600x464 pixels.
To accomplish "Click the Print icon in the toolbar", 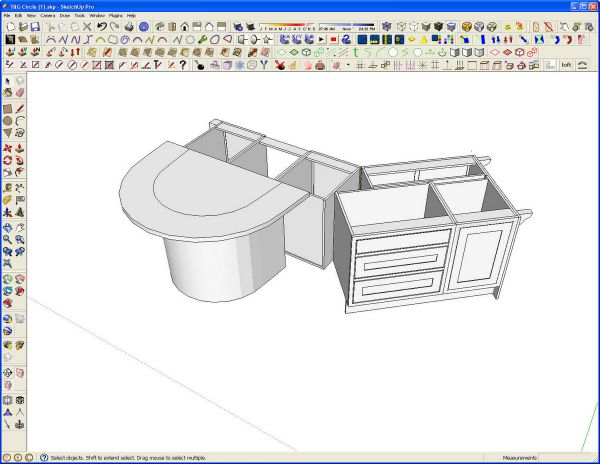I will tap(129, 26).
